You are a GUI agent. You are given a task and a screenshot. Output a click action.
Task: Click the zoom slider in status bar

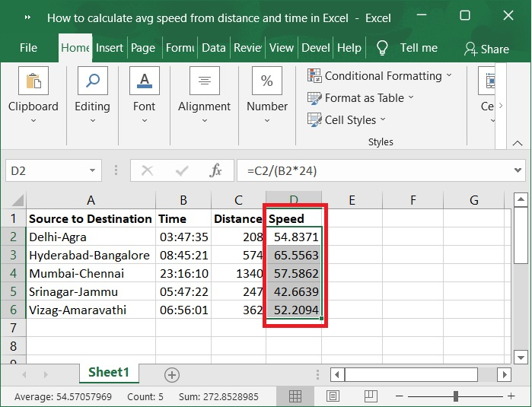point(455,396)
